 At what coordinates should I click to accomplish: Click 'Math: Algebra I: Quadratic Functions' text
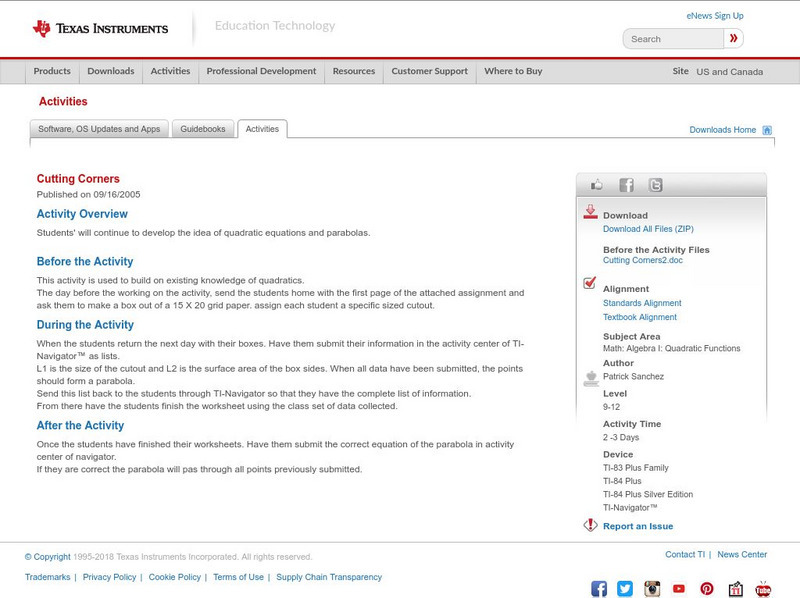click(x=671, y=348)
